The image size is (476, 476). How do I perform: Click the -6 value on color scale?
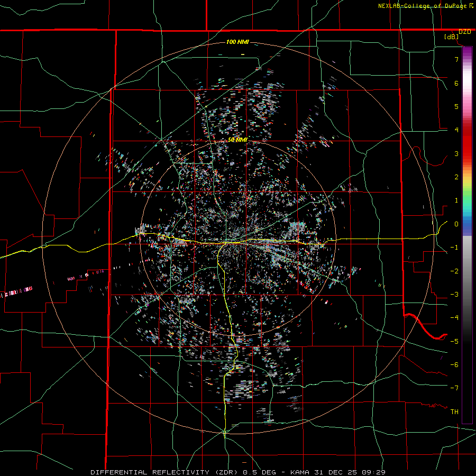click(454, 365)
